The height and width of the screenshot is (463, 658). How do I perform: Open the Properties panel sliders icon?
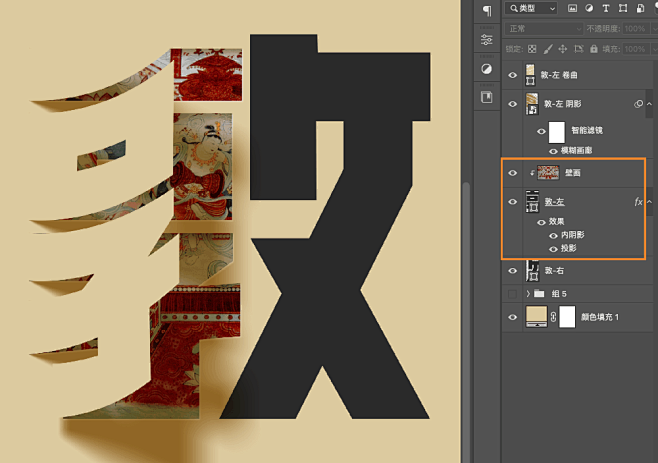[487, 40]
